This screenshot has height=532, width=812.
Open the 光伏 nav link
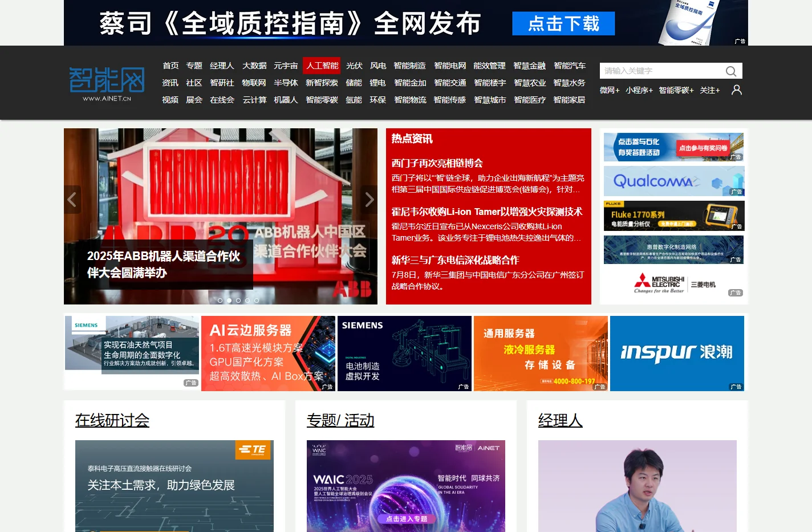point(354,66)
